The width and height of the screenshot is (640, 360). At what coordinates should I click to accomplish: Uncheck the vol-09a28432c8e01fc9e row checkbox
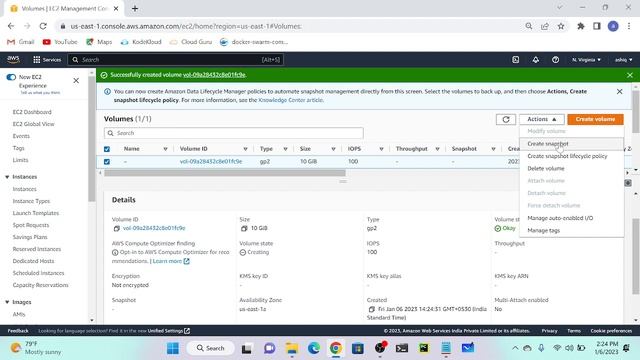(107, 162)
